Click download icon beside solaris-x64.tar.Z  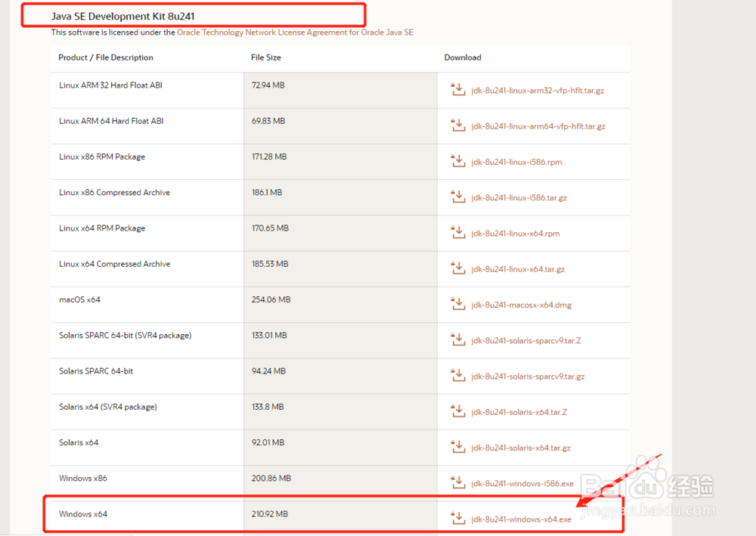point(457,411)
